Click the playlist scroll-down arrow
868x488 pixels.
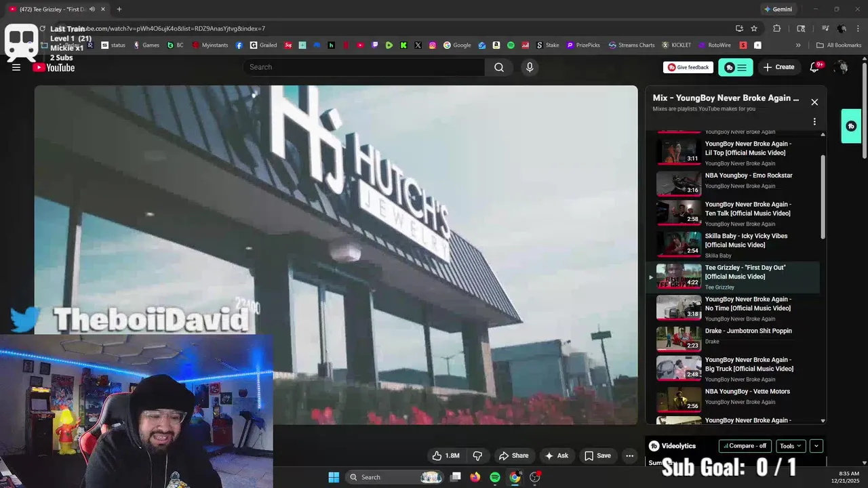coord(823,421)
